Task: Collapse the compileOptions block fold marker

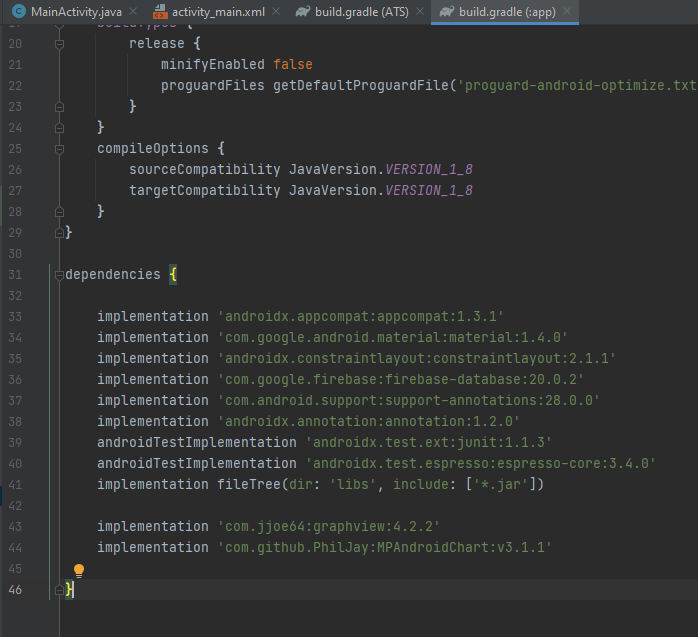Action: click(x=59, y=149)
